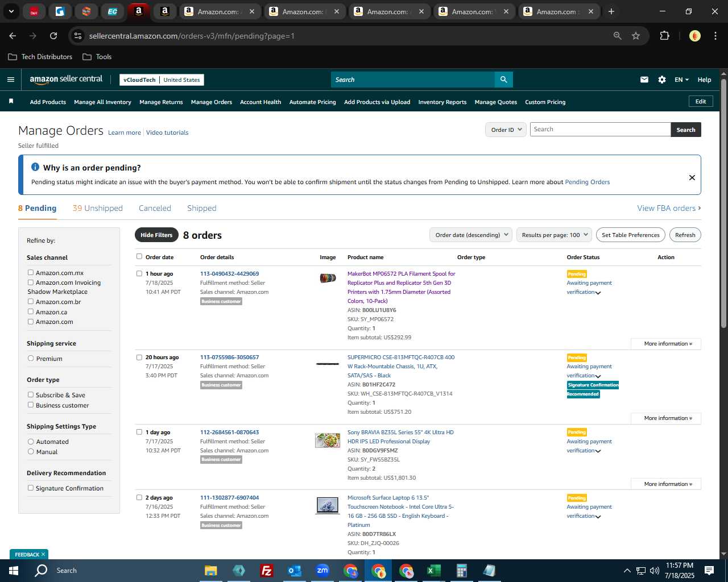Screen dimensions: 728x582
Task: Dismiss the 'Why is an order pending' banner
Action: (x=692, y=177)
